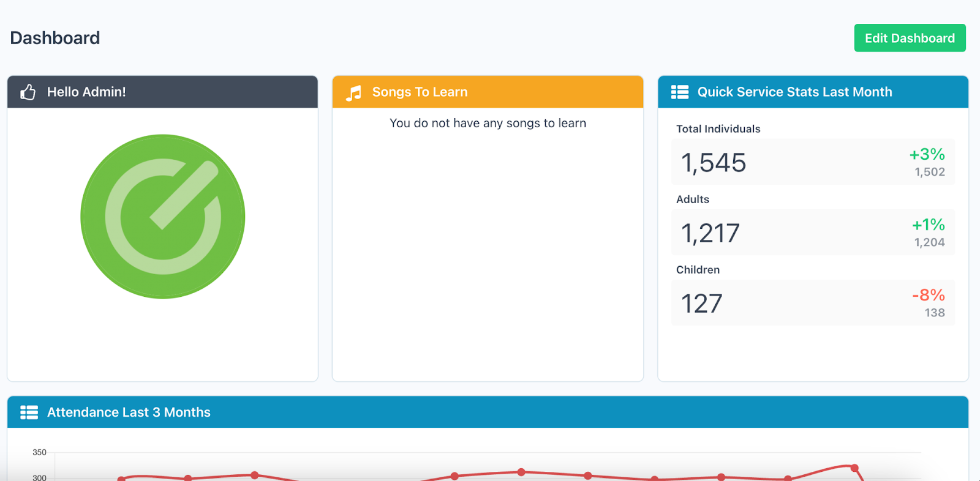
Task: Click the Quick Service Stats Last Month title
Action: tap(794, 92)
